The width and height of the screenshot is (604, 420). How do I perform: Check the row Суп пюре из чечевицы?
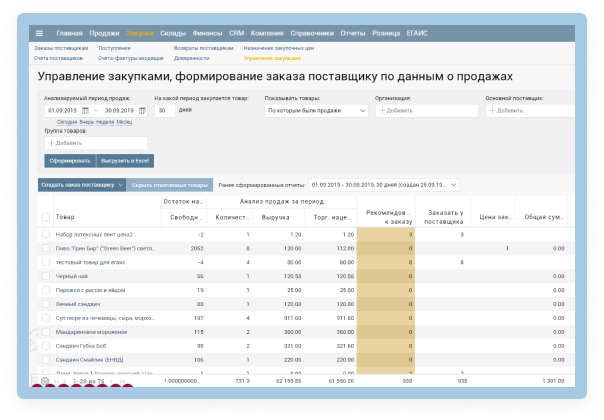click(x=46, y=318)
